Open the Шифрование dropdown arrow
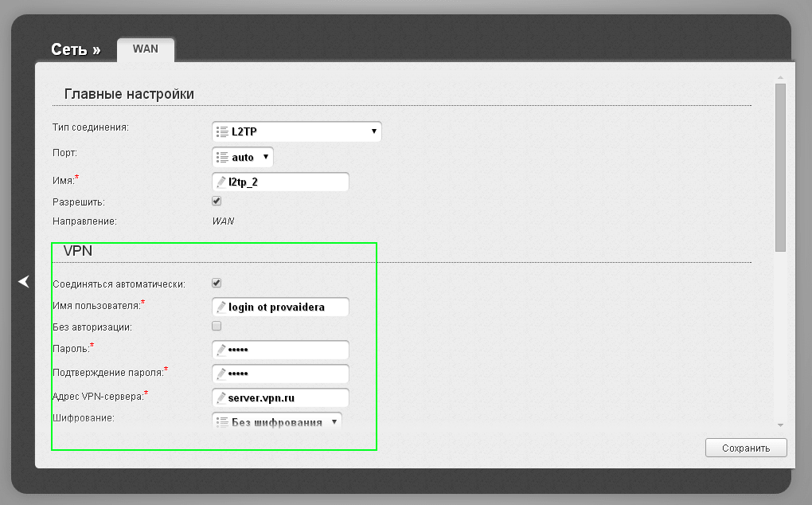The image size is (812, 505). tap(334, 421)
